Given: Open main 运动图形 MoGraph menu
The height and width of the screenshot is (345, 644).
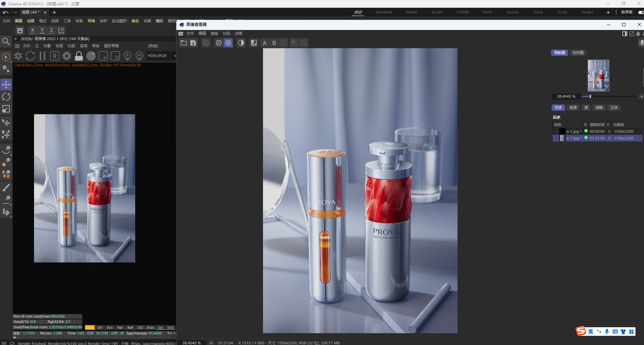Looking at the screenshot, I should 119,21.
